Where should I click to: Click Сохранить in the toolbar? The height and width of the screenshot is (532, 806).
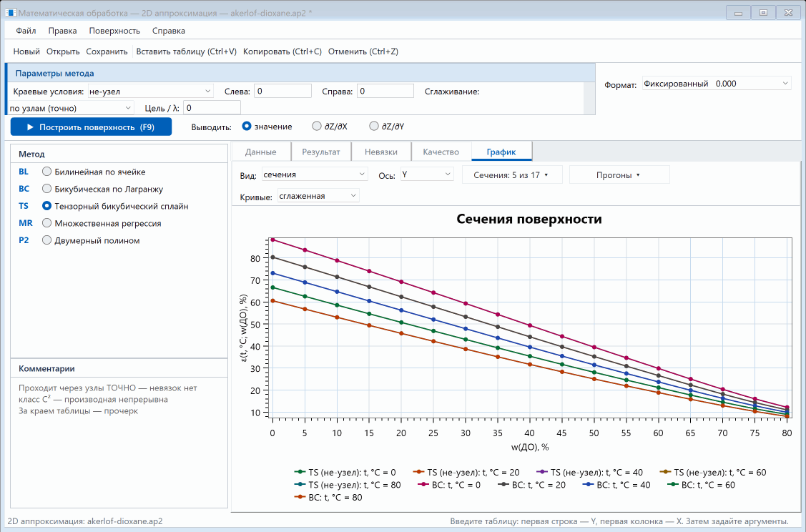coord(107,51)
